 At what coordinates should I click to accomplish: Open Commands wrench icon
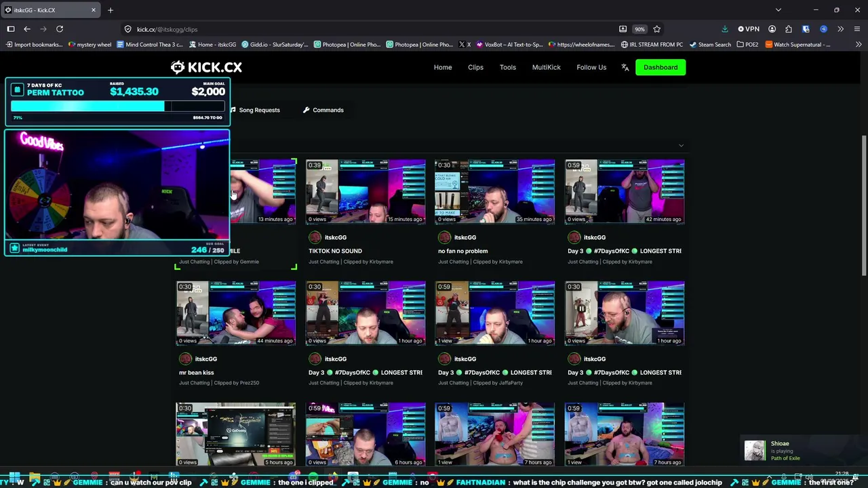click(x=307, y=110)
